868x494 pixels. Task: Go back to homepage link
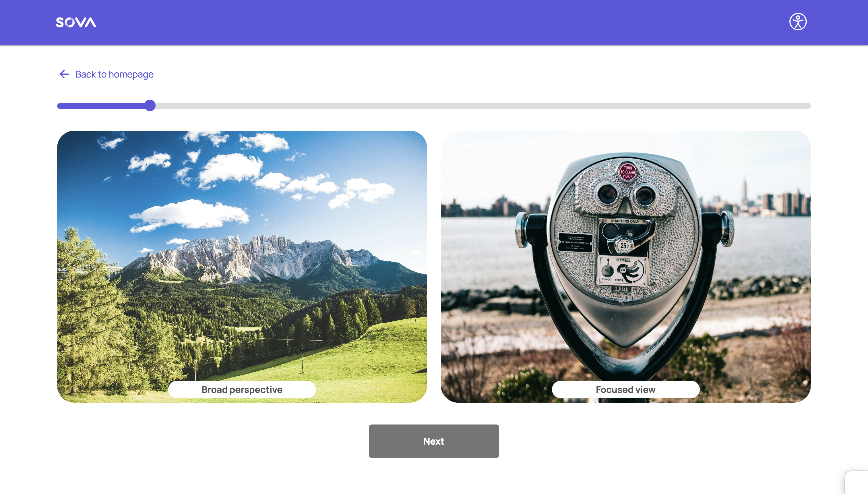(x=114, y=74)
